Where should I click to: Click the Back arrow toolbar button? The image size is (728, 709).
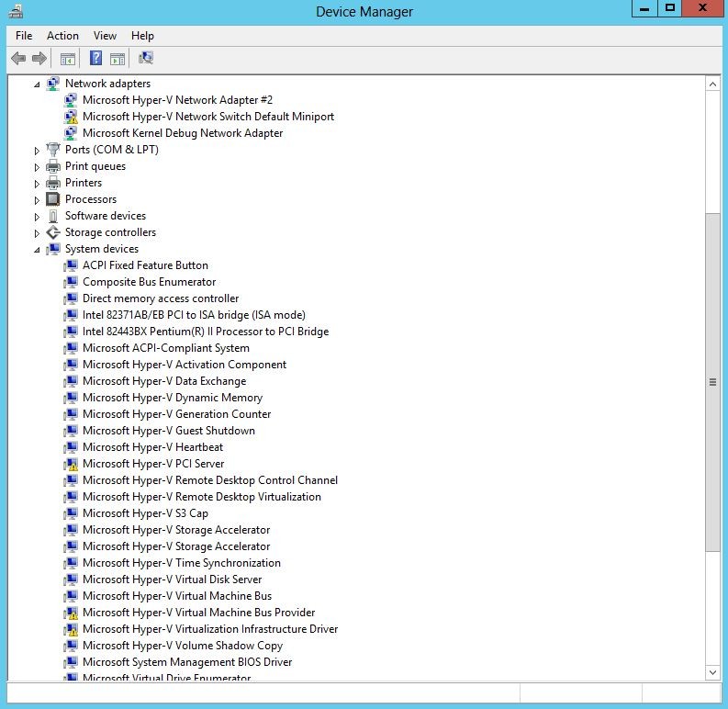(x=18, y=59)
